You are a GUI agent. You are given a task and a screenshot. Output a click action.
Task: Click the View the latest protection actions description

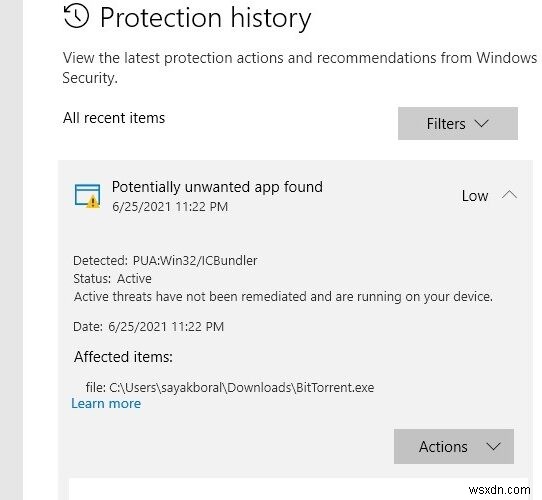(x=299, y=68)
